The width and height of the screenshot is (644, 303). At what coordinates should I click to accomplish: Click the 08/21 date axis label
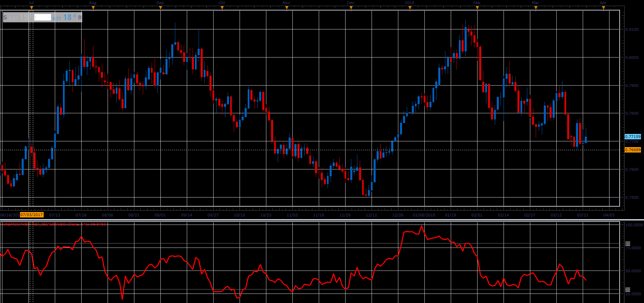coord(134,215)
